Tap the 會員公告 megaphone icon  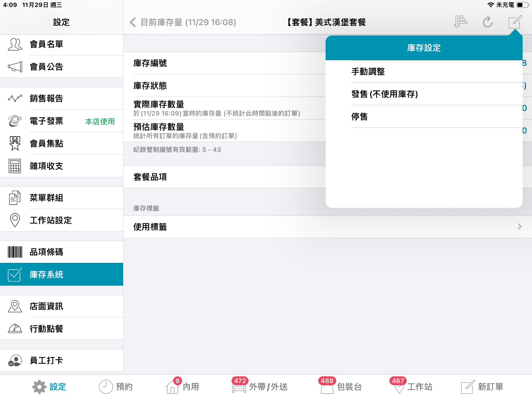pyautogui.click(x=15, y=67)
